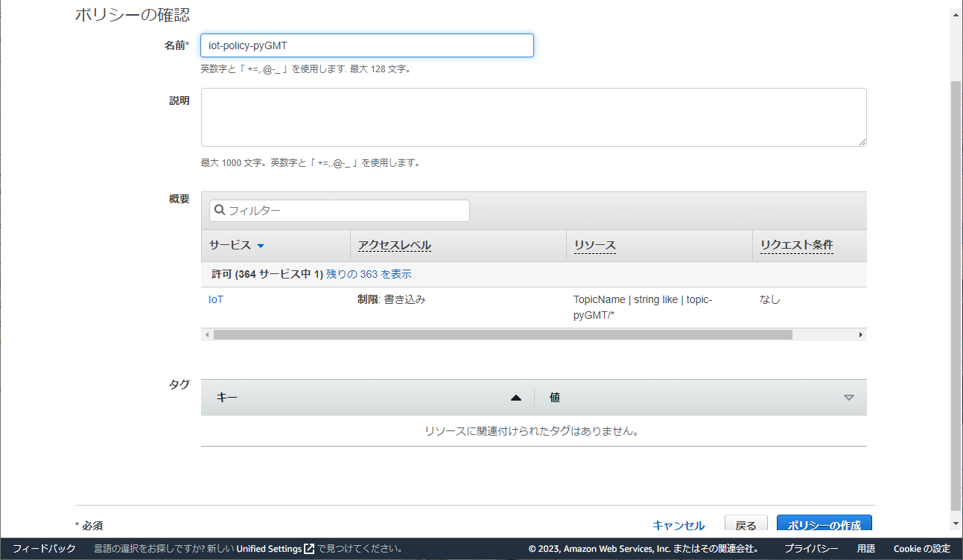This screenshot has width=963, height=560.
Task: Open the 用語 footer link
Action: pyautogui.click(x=865, y=549)
